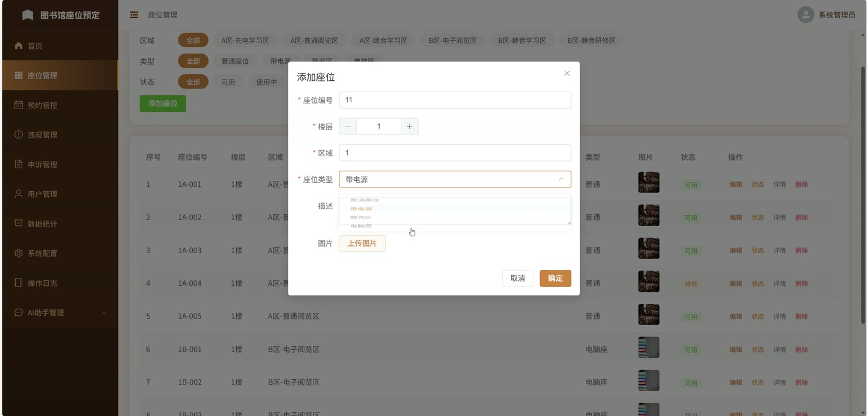Click the 楼层 number input

pos(379,126)
